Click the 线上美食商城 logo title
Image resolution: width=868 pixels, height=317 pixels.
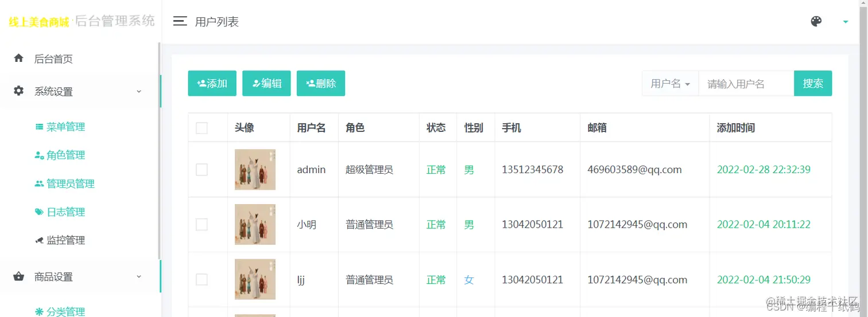pos(39,22)
